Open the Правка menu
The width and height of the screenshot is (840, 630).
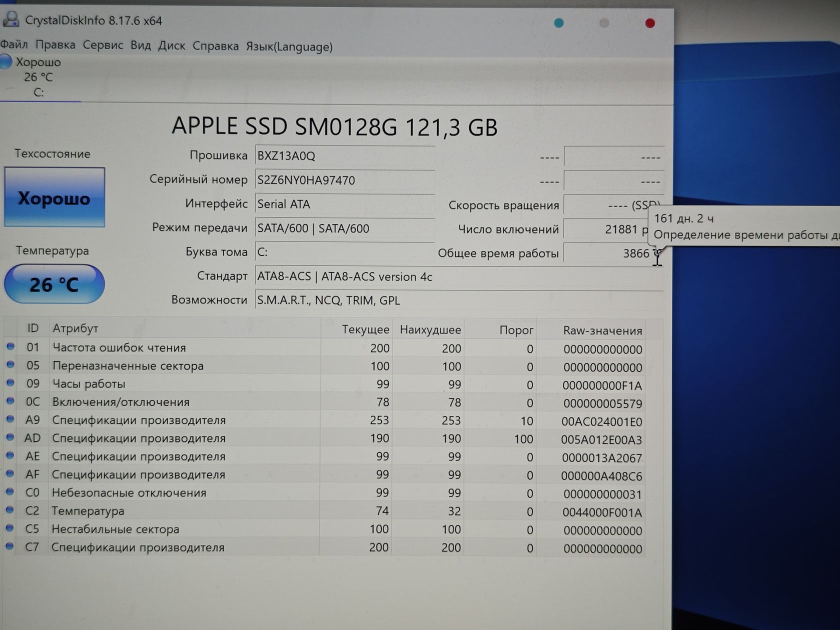[55, 44]
